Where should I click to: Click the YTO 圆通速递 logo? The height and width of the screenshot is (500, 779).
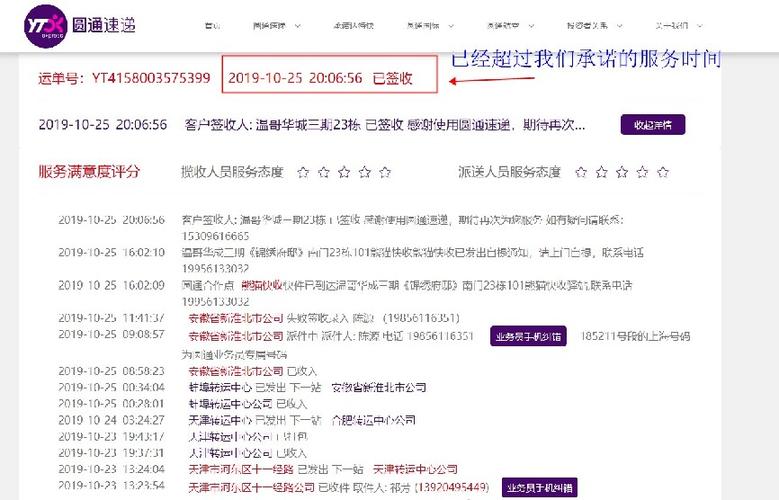(80, 26)
